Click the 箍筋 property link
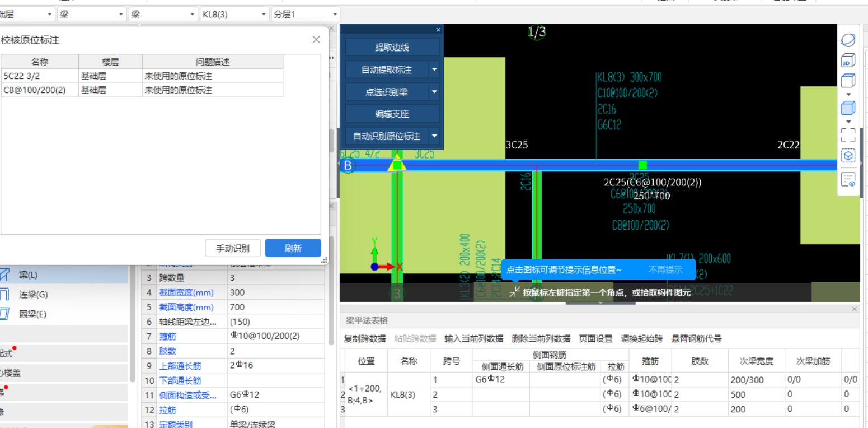Viewport: 868px width, 428px height. pyautogui.click(x=167, y=337)
